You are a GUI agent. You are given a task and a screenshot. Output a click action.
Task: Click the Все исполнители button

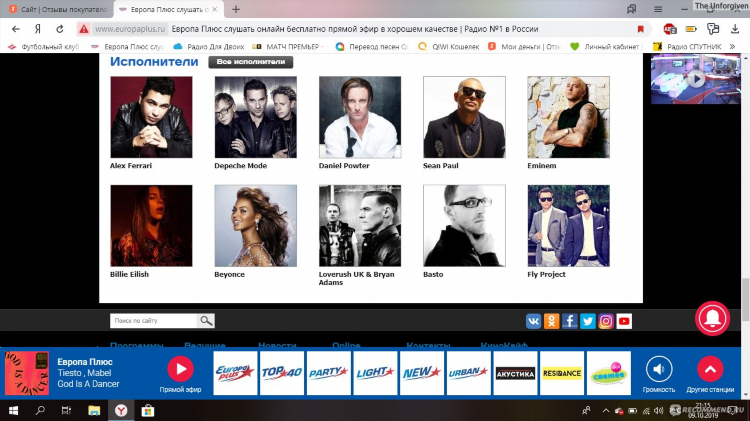click(x=251, y=62)
